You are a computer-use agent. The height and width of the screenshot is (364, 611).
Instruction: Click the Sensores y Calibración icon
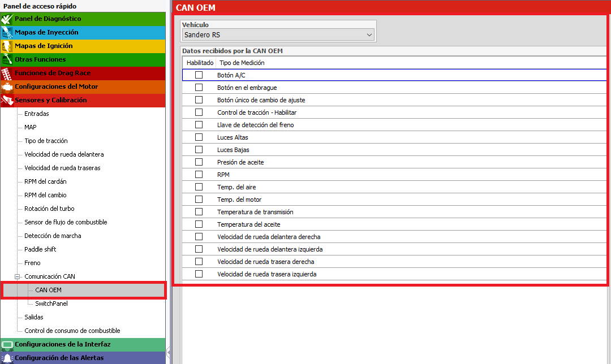(7, 101)
